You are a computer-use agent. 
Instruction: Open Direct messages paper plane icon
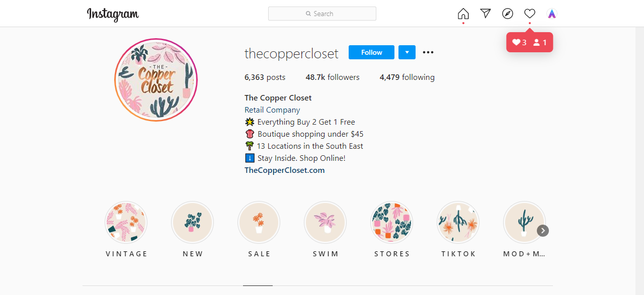pyautogui.click(x=486, y=14)
